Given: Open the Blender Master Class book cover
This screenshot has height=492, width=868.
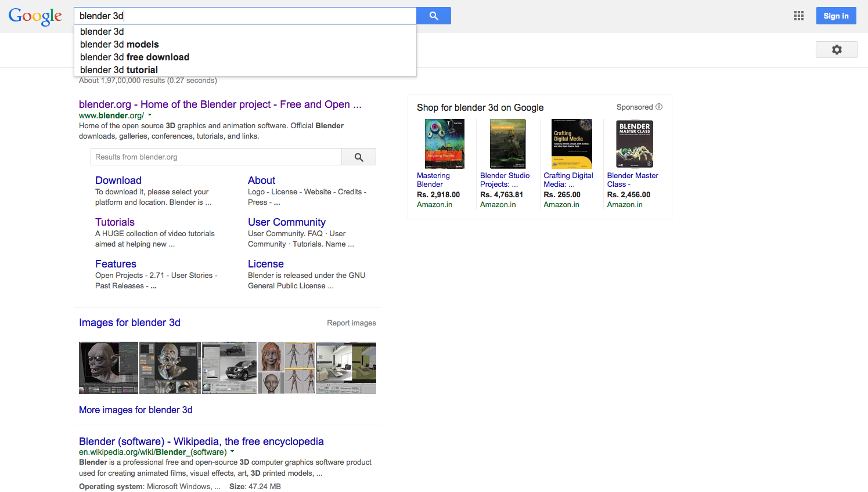Looking at the screenshot, I should [x=635, y=144].
